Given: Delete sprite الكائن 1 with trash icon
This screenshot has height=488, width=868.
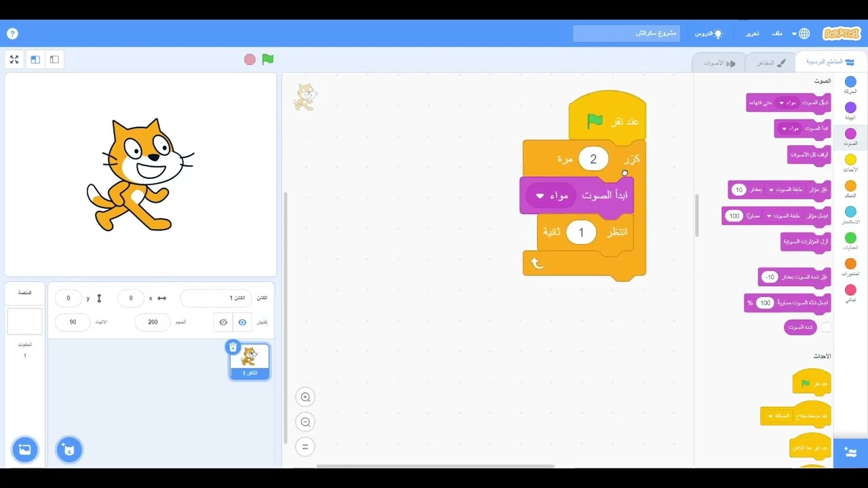Looking at the screenshot, I should (x=233, y=347).
